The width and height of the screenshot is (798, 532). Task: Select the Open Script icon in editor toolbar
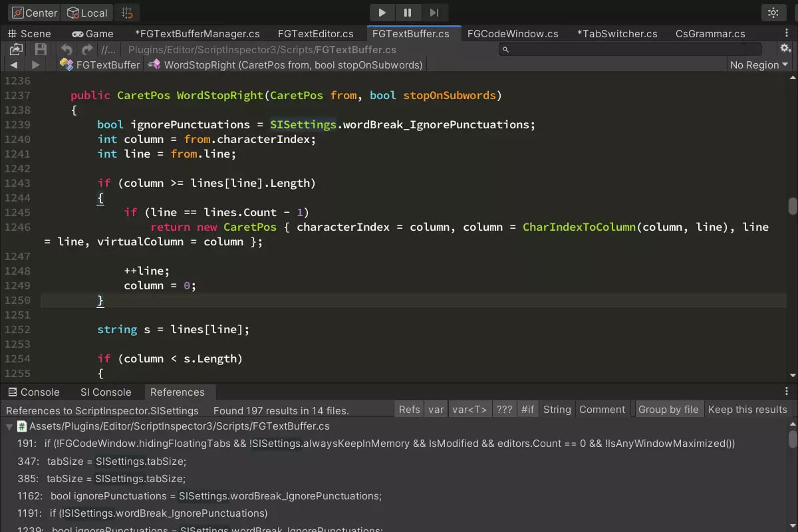[x=16, y=48]
